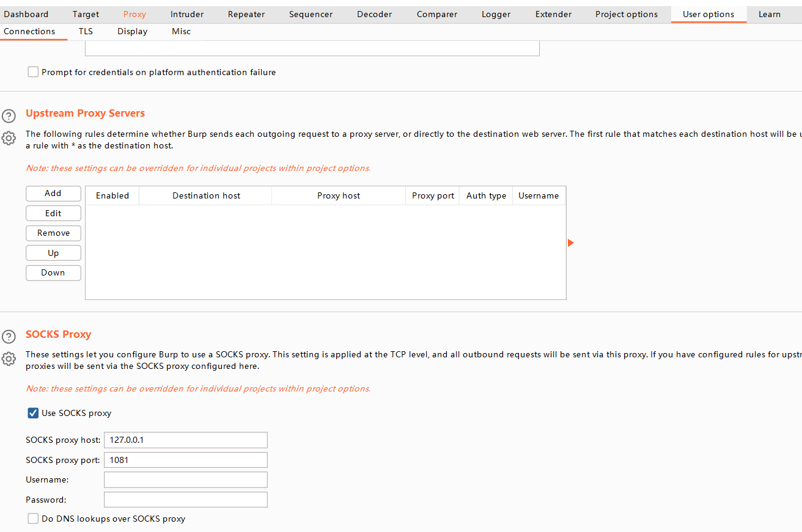Open the Learn tab
This screenshot has height=532, width=802.
770,14
